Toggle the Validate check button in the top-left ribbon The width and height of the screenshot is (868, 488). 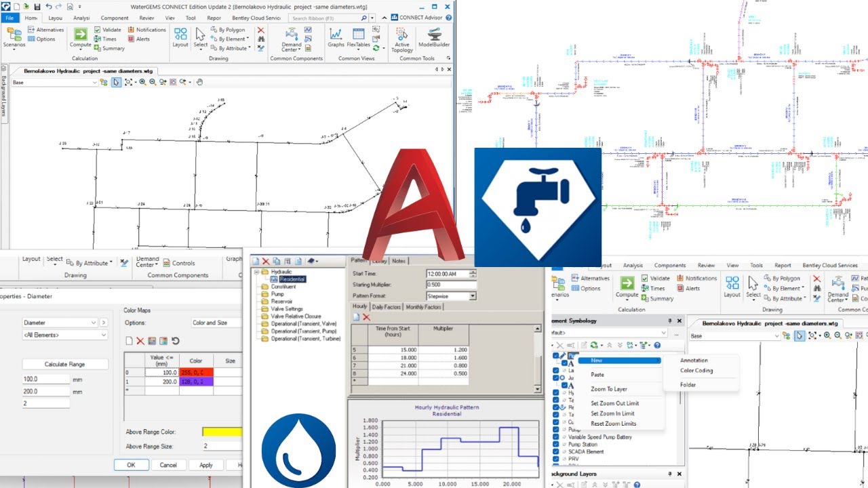(x=108, y=30)
